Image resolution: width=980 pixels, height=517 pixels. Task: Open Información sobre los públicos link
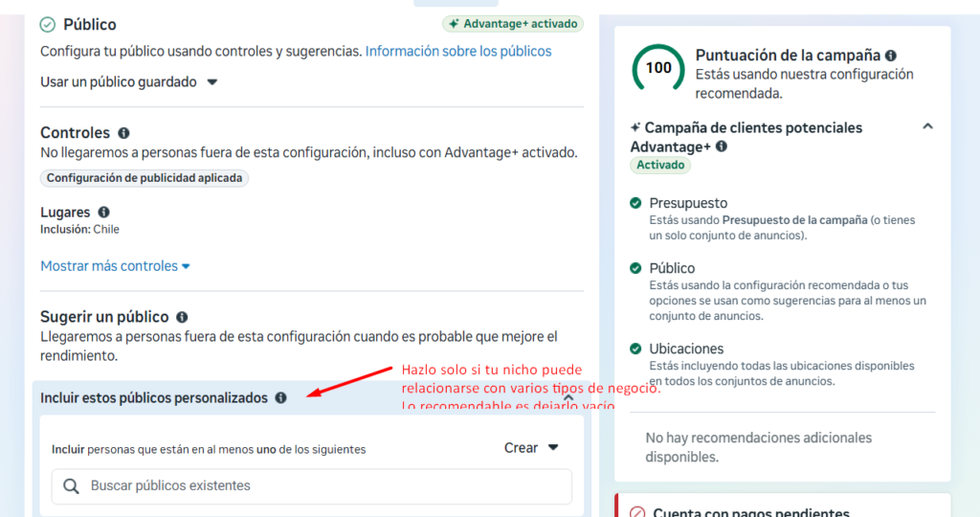tap(458, 51)
